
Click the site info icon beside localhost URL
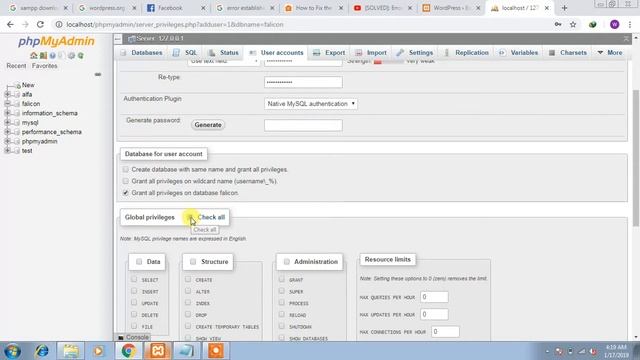pos(59,24)
